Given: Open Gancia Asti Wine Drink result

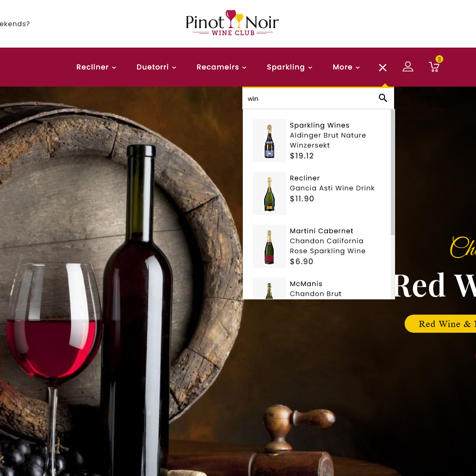Looking at the screenshot, I should point(332,188).
